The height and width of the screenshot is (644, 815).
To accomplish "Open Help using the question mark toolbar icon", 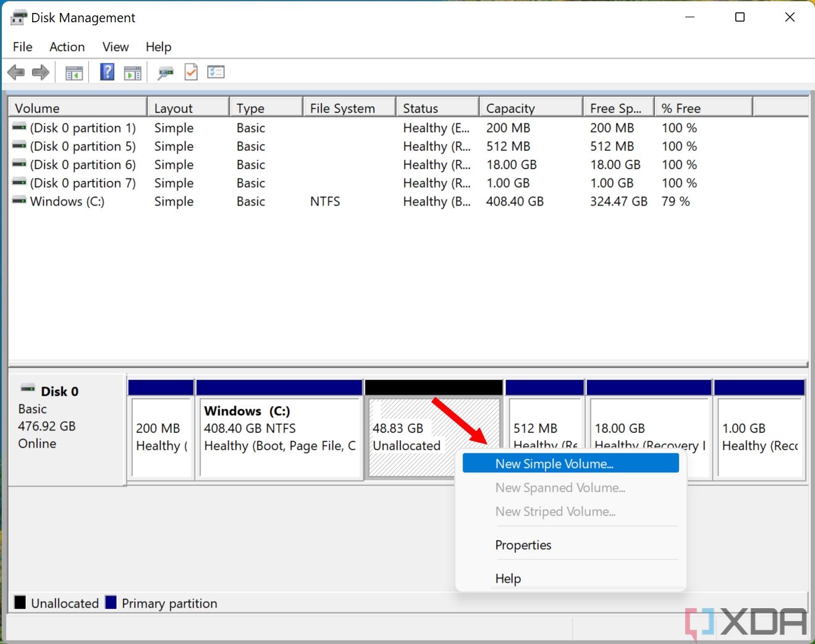I will coord(106,72).
